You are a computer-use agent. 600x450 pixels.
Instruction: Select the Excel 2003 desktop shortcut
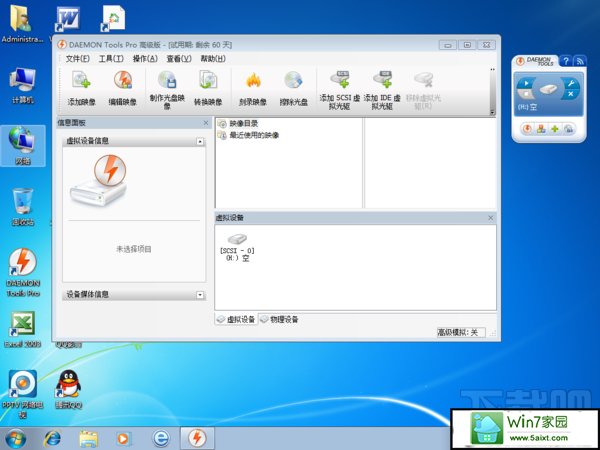[x=23, y=329]
